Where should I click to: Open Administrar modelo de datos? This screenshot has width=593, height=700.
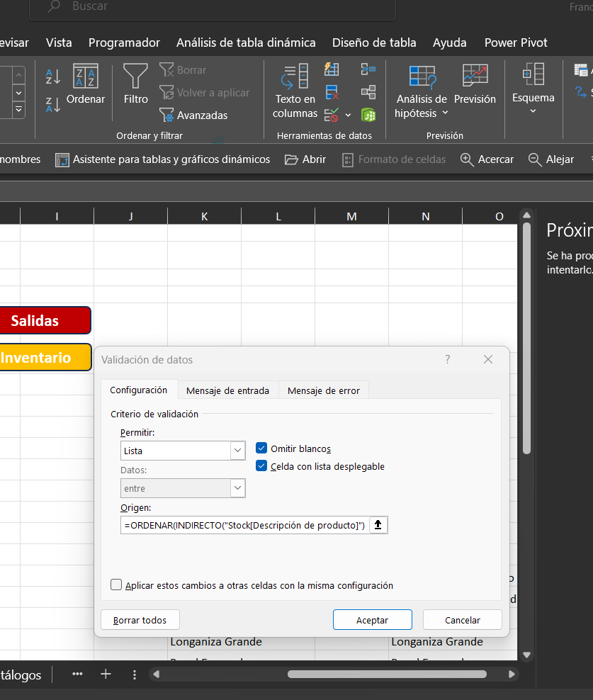[368, 114]
